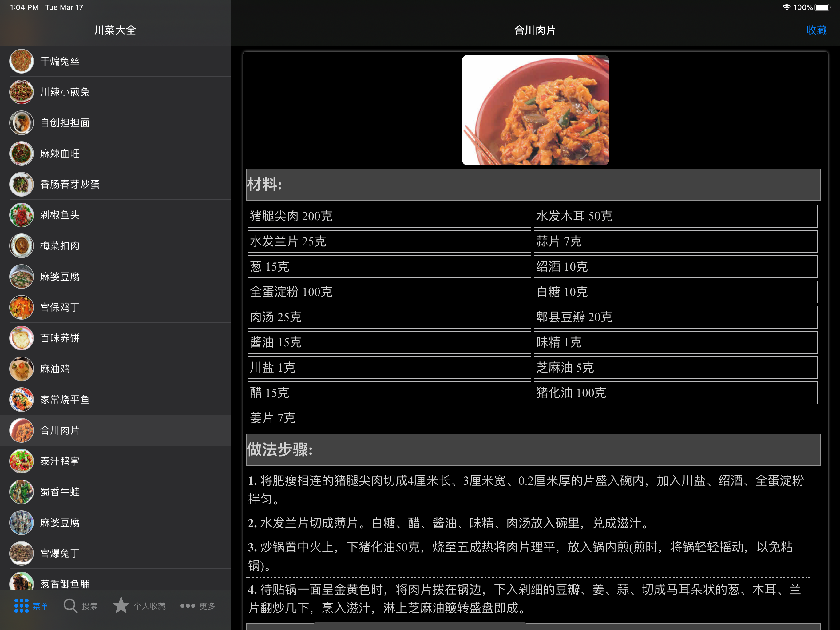This screenshot has width=840, height=630.
Task: Tap ingredient cell 全蛋淀粉 100克
Action: 389,292
